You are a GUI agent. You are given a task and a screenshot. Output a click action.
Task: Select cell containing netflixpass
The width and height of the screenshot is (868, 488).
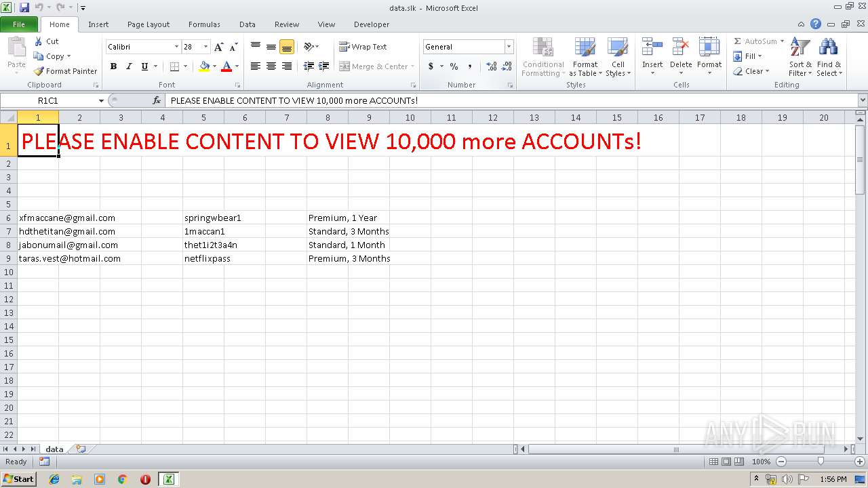point(203,258)
